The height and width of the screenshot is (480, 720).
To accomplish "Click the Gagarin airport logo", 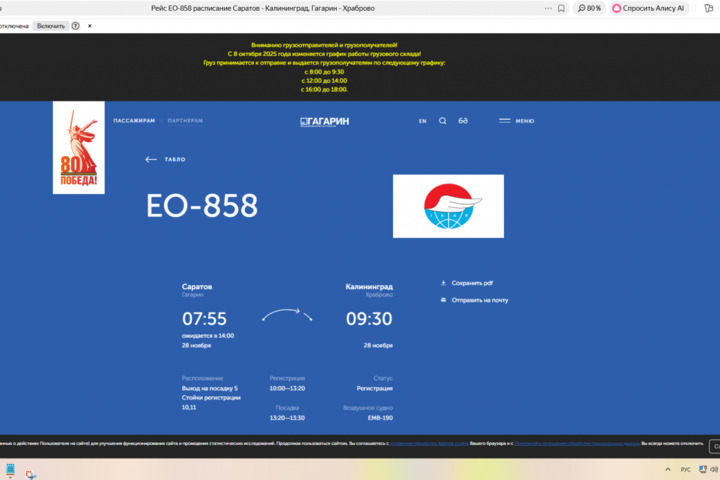I will [x=325, y=121].
